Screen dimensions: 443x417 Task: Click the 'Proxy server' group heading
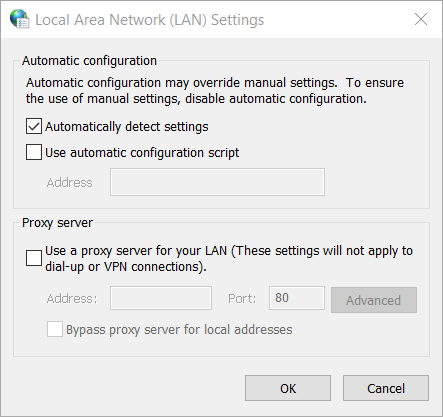pos(57,223)
